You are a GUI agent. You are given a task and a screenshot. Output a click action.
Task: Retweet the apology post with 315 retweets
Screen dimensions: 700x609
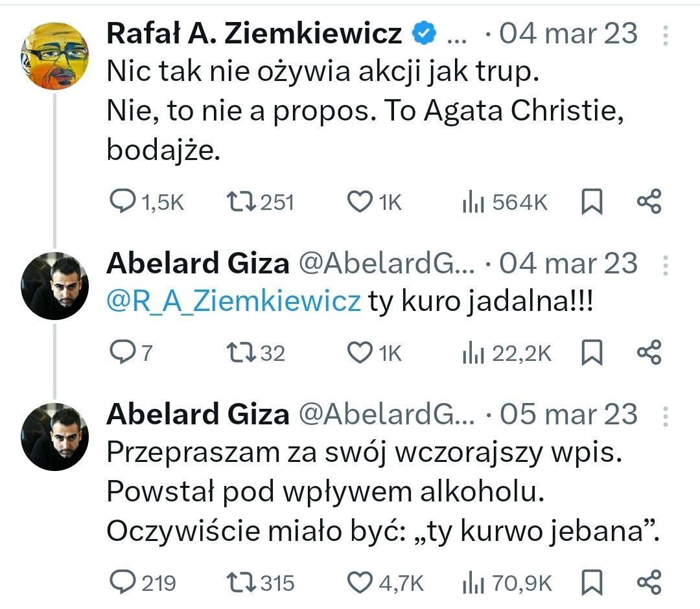point(243,582)
